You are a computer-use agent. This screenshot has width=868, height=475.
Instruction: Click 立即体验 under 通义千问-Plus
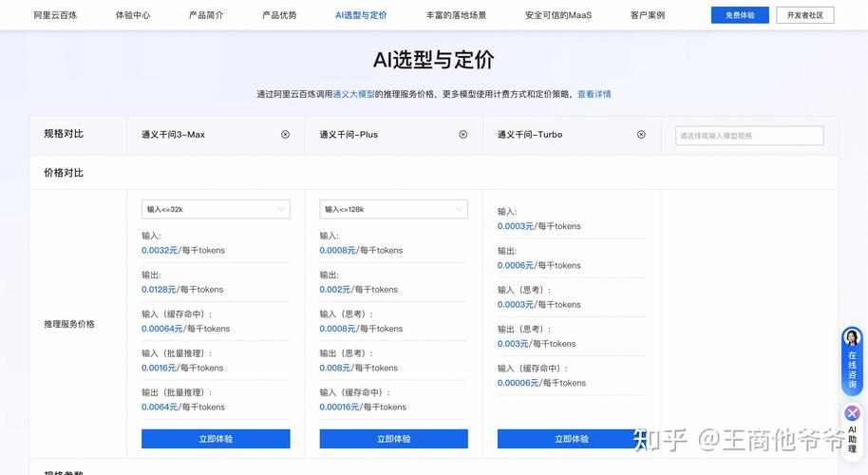(393, 439)
